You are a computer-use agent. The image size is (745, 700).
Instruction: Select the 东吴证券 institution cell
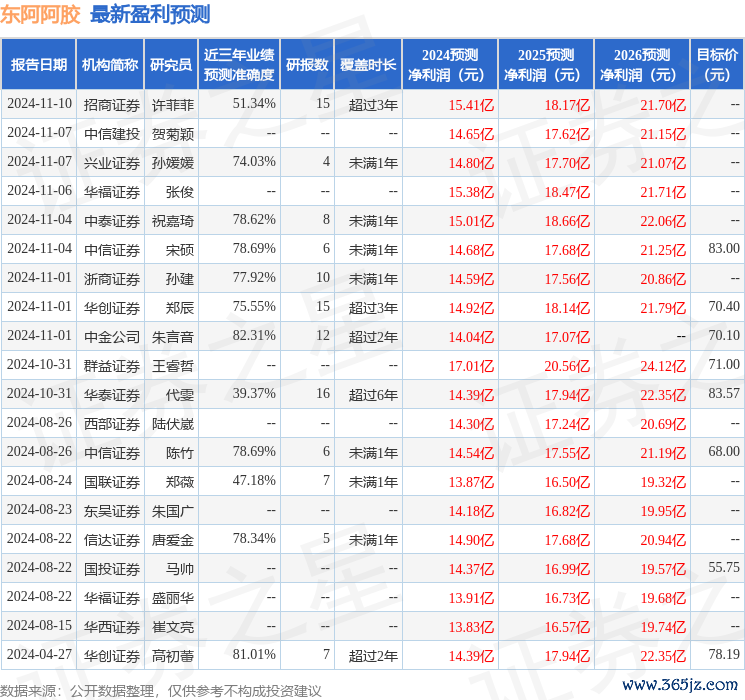(112, 511)
